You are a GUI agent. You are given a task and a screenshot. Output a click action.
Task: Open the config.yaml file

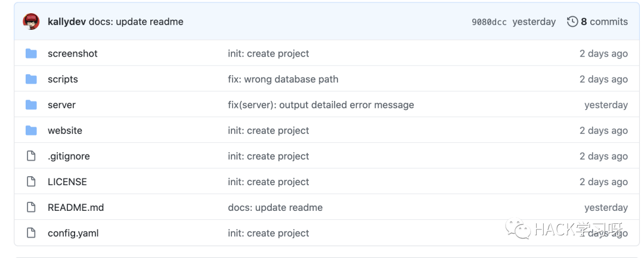(73, 234)
